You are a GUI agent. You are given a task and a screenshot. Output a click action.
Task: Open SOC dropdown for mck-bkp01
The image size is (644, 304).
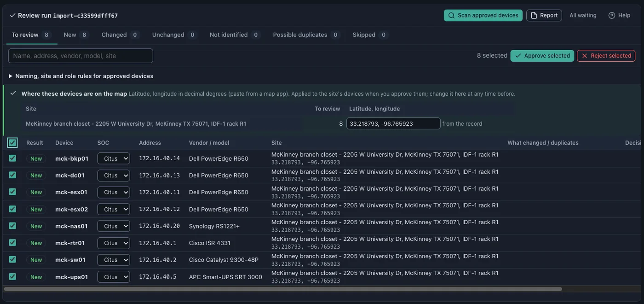114,158
